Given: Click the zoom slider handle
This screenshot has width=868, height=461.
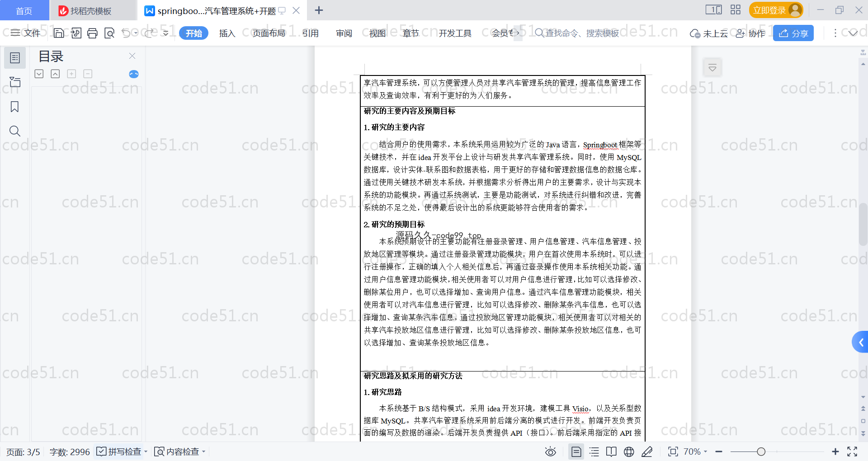Looking at the screenshot, I should (x=761, y=452).
